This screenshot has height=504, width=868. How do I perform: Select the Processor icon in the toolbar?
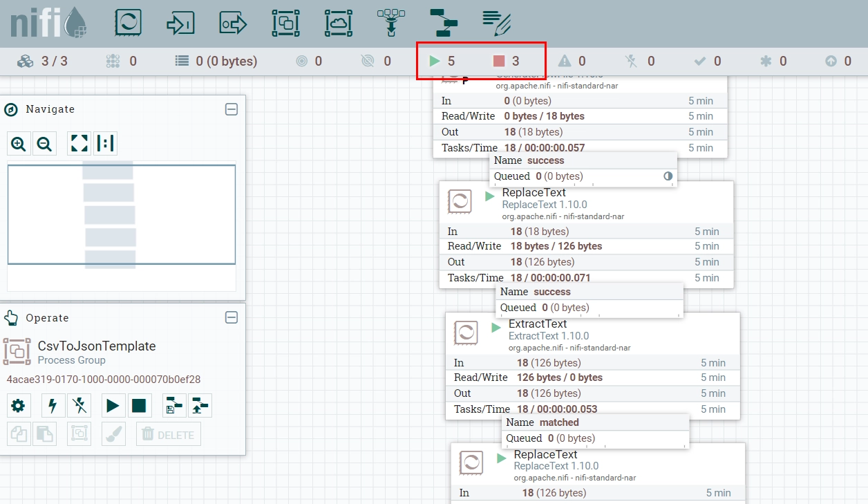pos(128,23)
